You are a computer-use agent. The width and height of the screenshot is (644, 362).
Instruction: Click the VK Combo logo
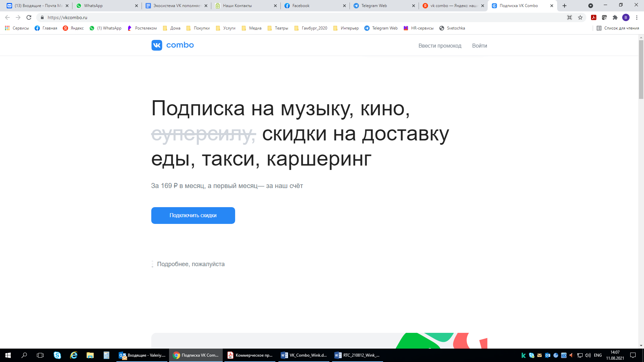point(172,45)
